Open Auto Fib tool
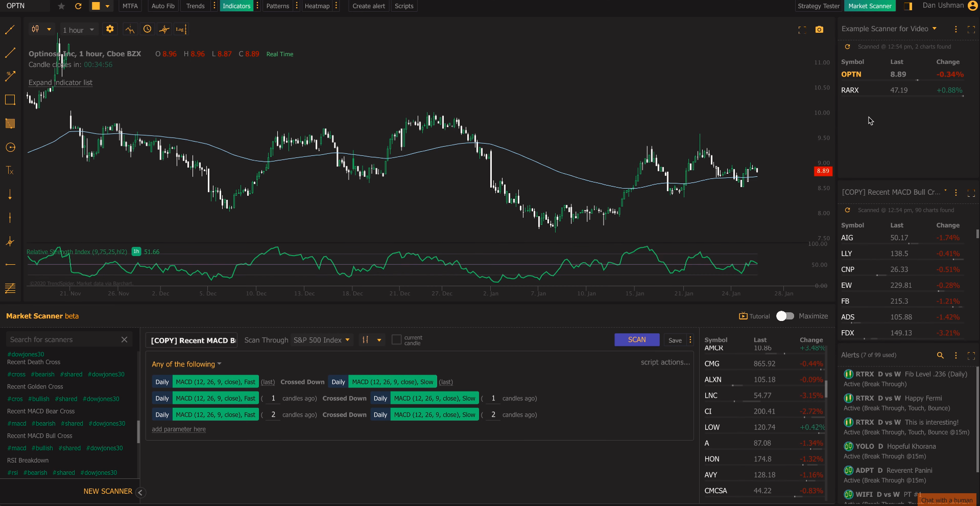The image size is (980, 506). (163, 6)
